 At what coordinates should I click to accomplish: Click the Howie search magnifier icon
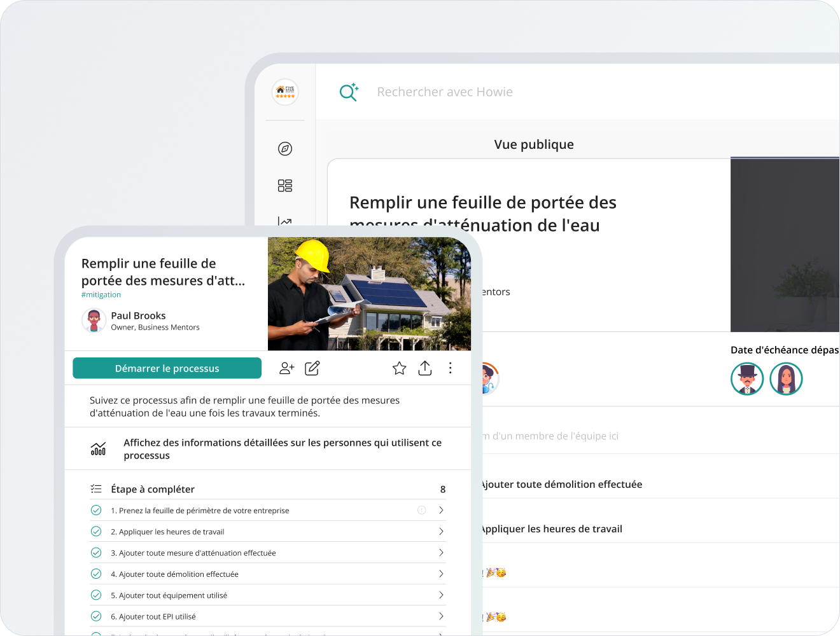[349, 92]
